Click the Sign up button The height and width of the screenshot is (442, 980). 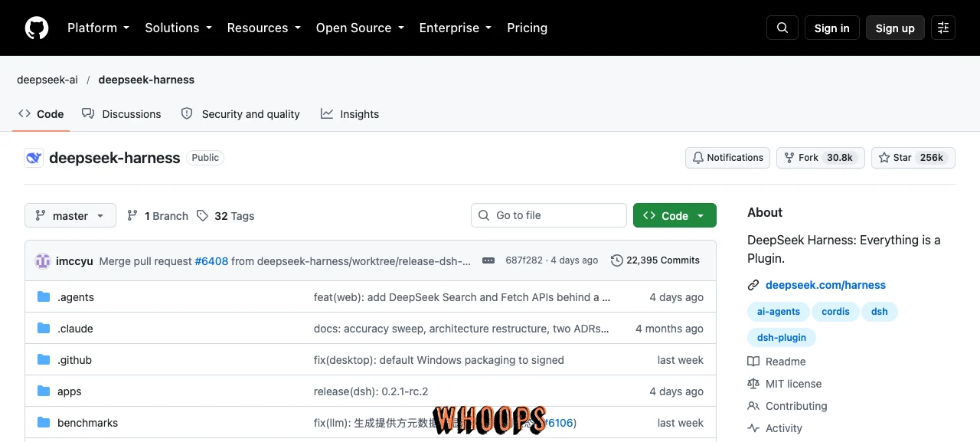[x=895, y=28]
